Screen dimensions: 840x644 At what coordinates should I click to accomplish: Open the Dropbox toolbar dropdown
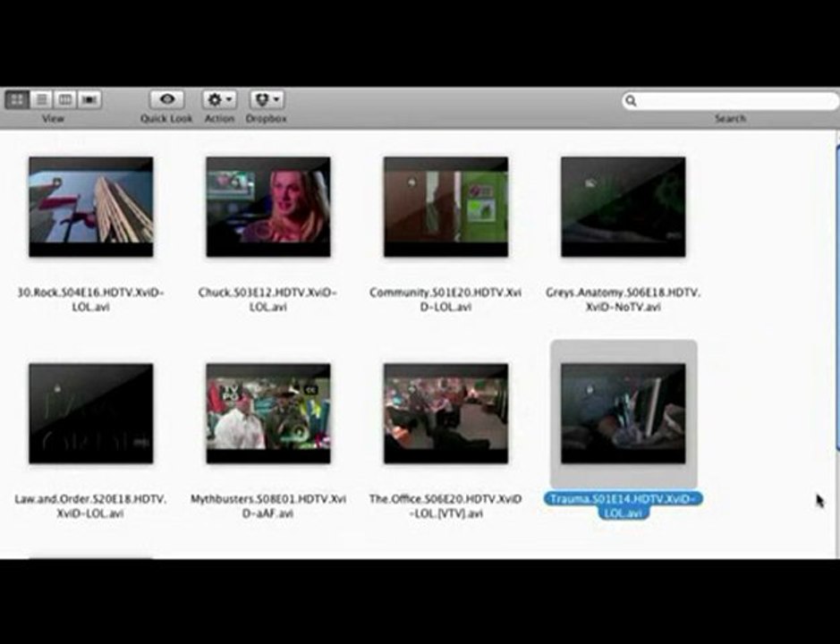267,99
